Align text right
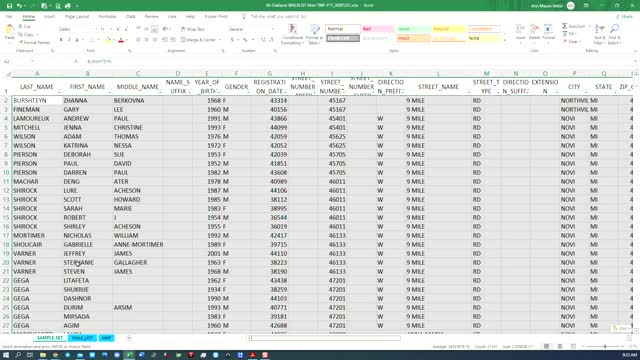The image size is (640, 360). click(x=154, y=40)
